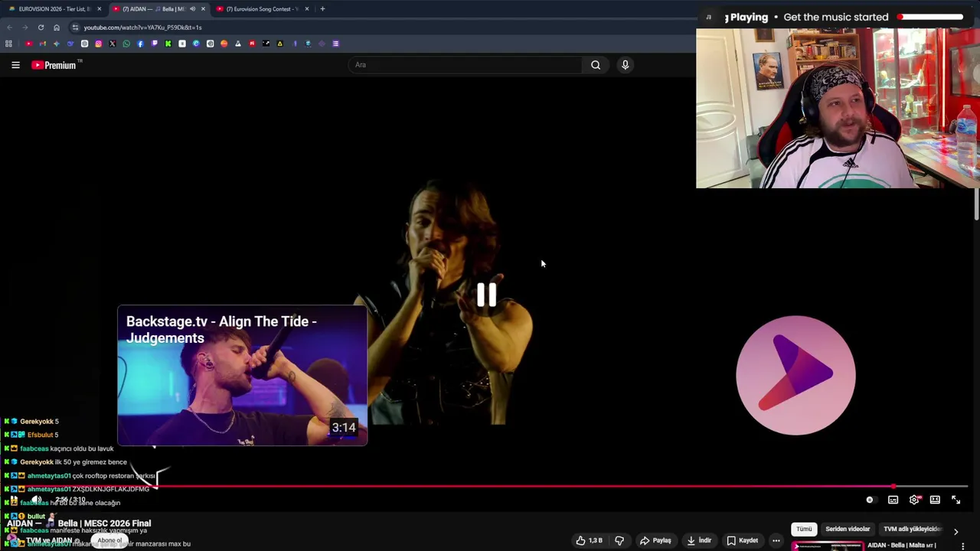980x551 pixels.
Task: Open the YouTube hamburger guide menu
Action: pyautogui.click(x=15, y=65)
